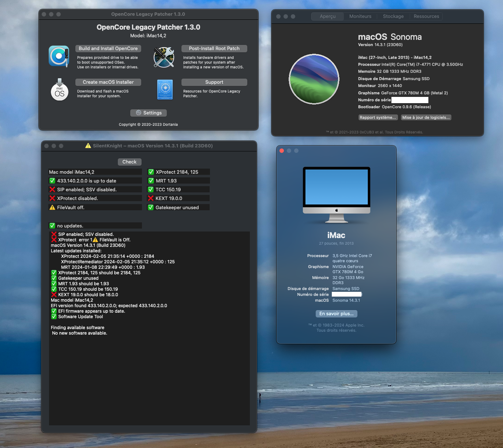This screenshot has width=503, height=448.
Task: Click 'Moniteur 2560 x 1440' line
Action: point(380,86)
